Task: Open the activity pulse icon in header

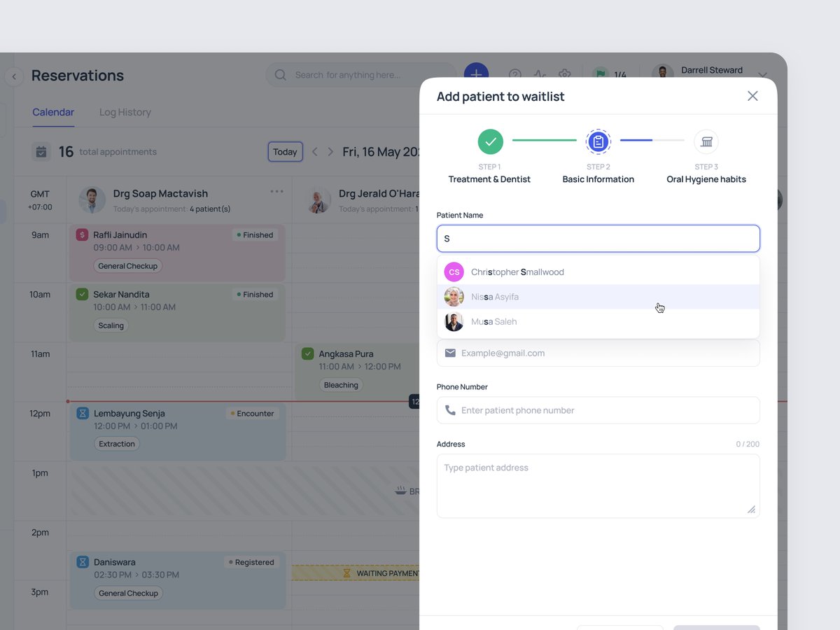Action: tap(540, 75)
